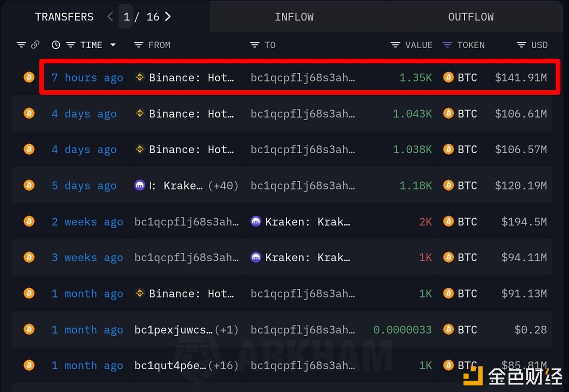Expand the TIME sort dropdown arrow
This screenshot has width=569, height=392.
(113, 45)
